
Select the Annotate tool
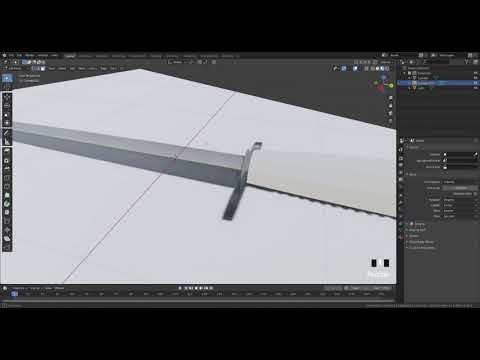7,133
